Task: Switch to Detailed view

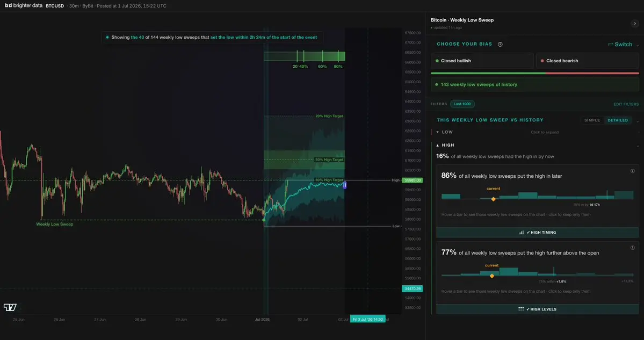Action: [x=618, y=120]
